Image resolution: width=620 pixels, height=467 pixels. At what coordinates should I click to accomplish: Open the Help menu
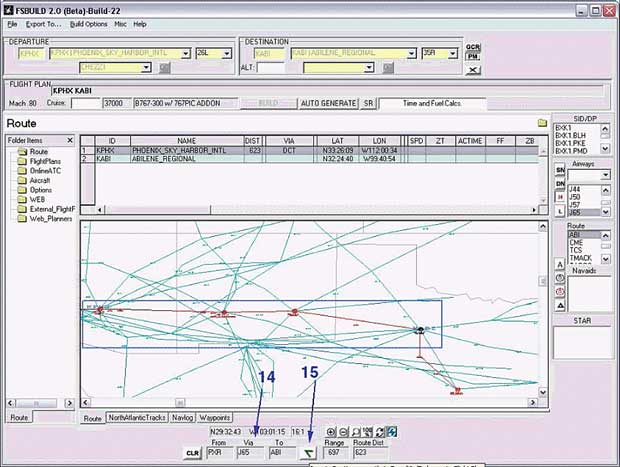tap(140, 24)
